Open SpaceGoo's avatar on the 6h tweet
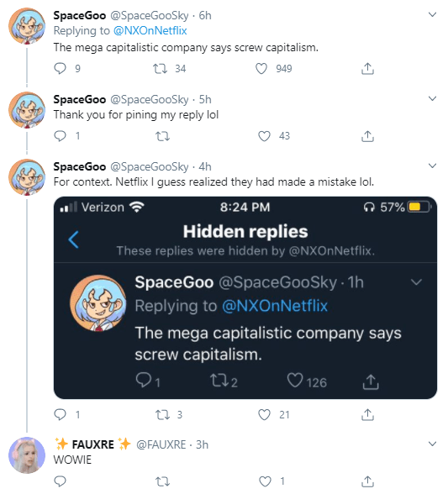The image size is (448, 494). (x=27, y=26)
